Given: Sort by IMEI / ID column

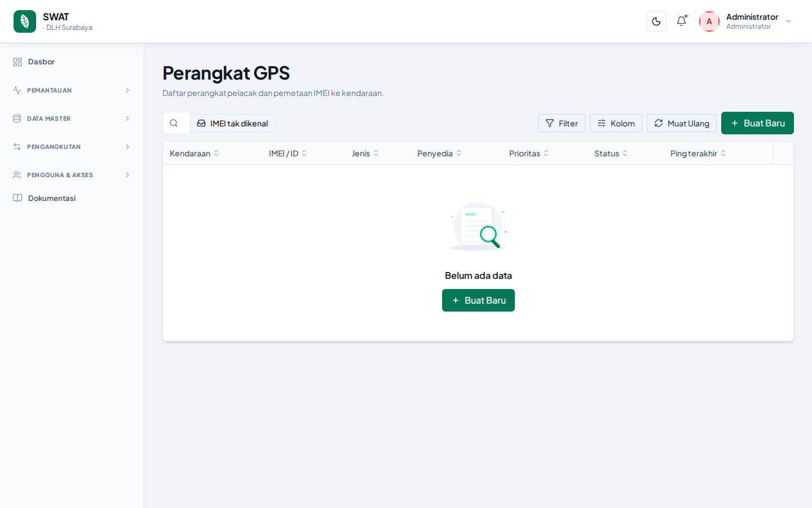Looking at the screenshot, I should pos(288,154).
